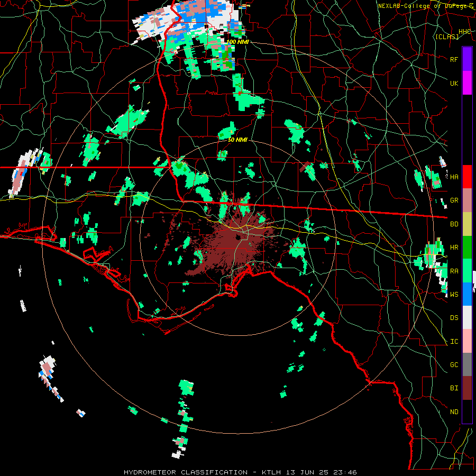Click the 23:46 timestamp
Viewport: 476px width, 476px height.
point(346,472)
